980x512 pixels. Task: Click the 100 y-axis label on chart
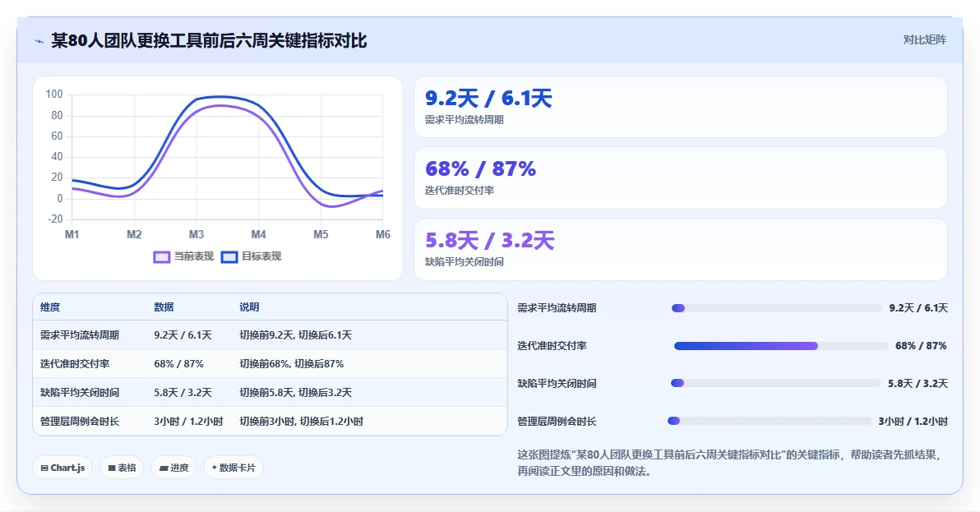[54, 95]
